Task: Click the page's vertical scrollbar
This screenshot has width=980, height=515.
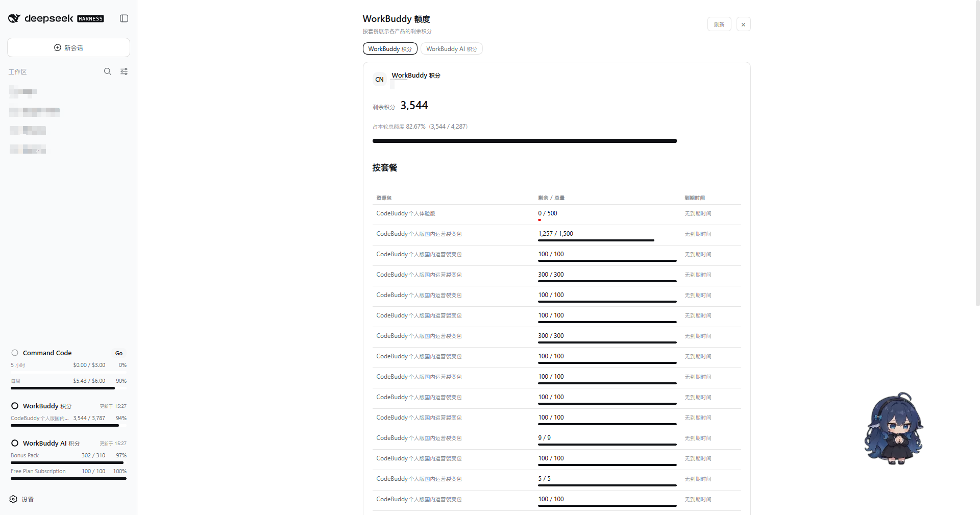Action: (977, 153)
